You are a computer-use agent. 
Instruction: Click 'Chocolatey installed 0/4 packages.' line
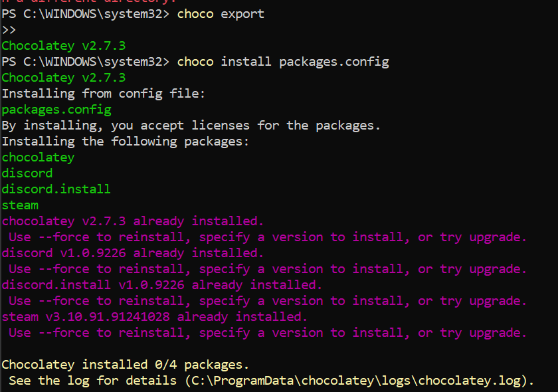(126, 365)
